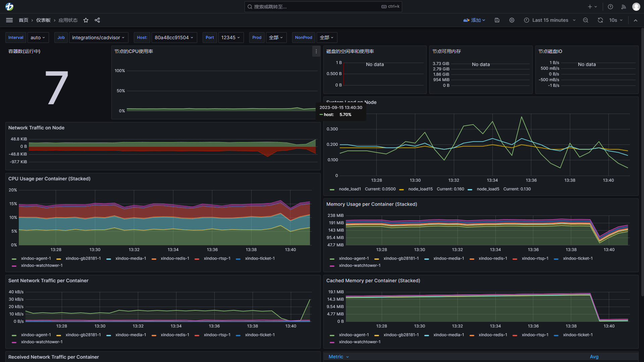Screen dimensions: 644x362
Task: Toggle xindoo-rtsp-1 in CPU Usage legend
Action: click(x=217, y=258)
